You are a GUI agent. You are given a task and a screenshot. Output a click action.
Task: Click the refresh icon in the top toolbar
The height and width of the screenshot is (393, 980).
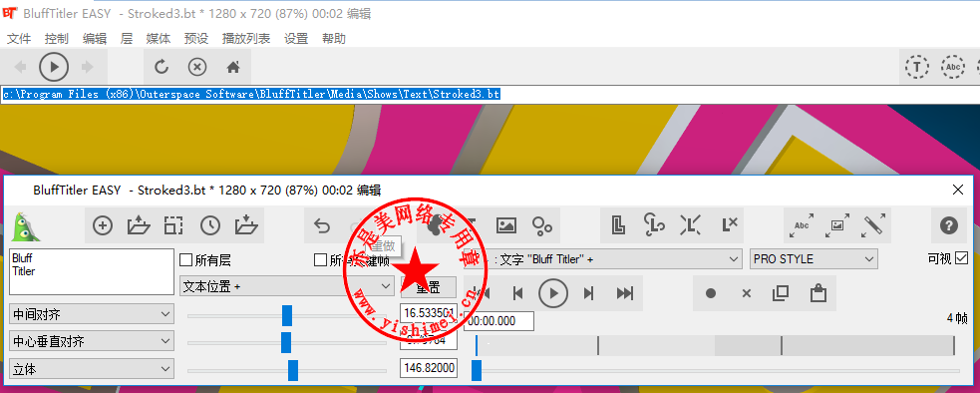(x=162, y=67)
